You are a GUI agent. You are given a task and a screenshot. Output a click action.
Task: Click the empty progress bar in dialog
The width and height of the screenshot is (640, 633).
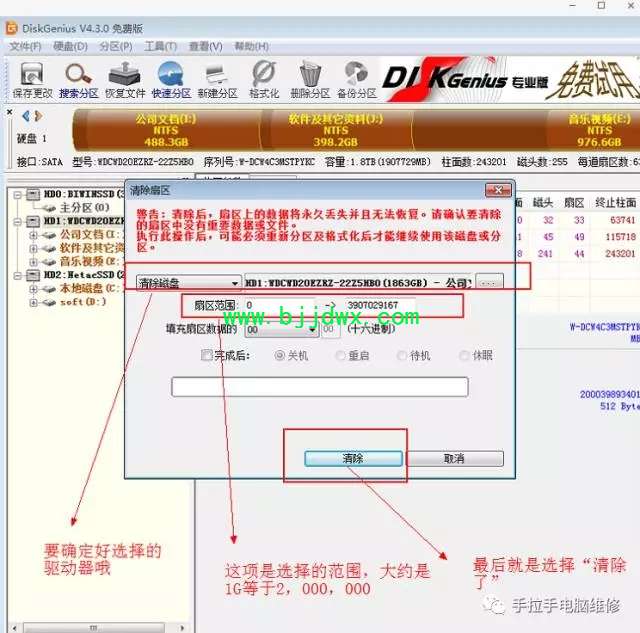tap(320, 386)
